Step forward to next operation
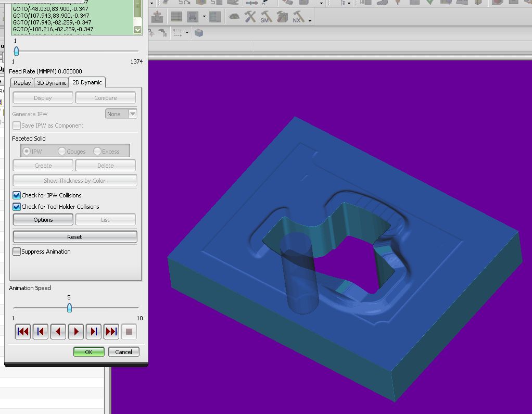Viewport: 532px width, 414px height. (94, 332)
